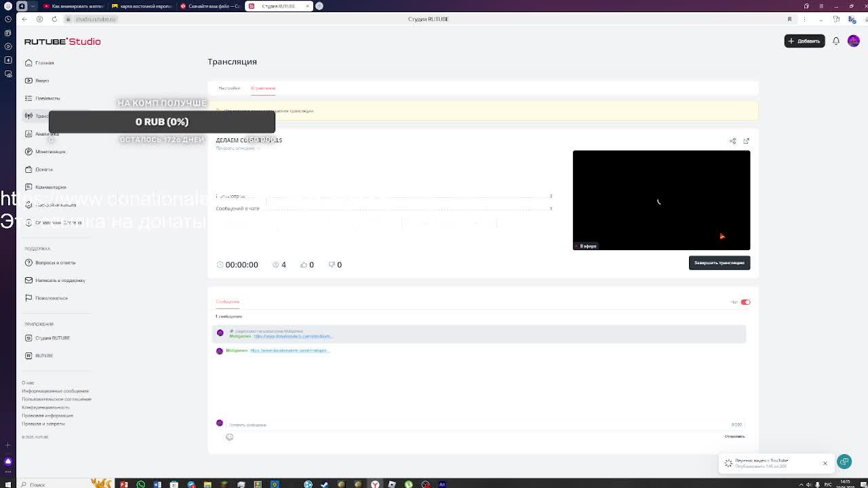Open Написать в поддержку
Viewport: 868px width, 488px height.
coord(55,280)
